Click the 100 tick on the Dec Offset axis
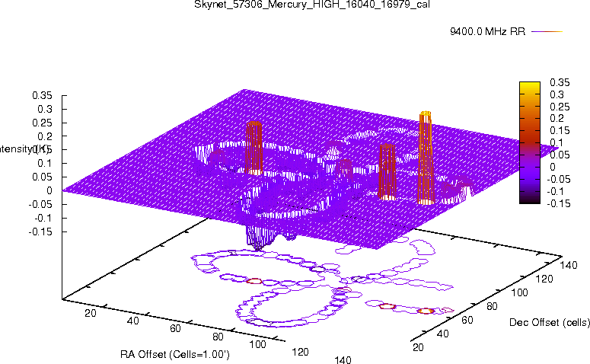 click(x=520, y=292)
